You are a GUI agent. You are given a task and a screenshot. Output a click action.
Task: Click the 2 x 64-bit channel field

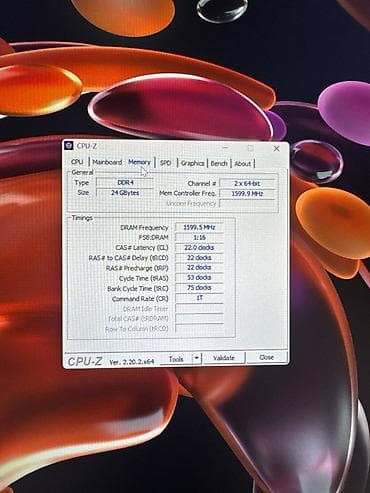(x=247, y=183)
